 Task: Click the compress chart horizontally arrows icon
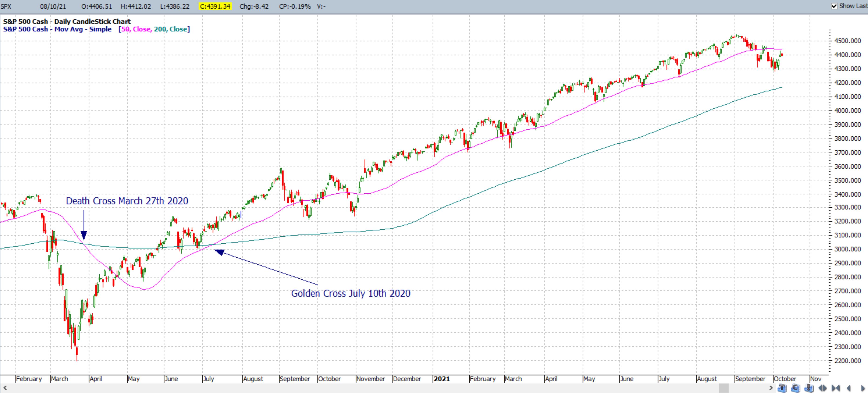[836, 388]
